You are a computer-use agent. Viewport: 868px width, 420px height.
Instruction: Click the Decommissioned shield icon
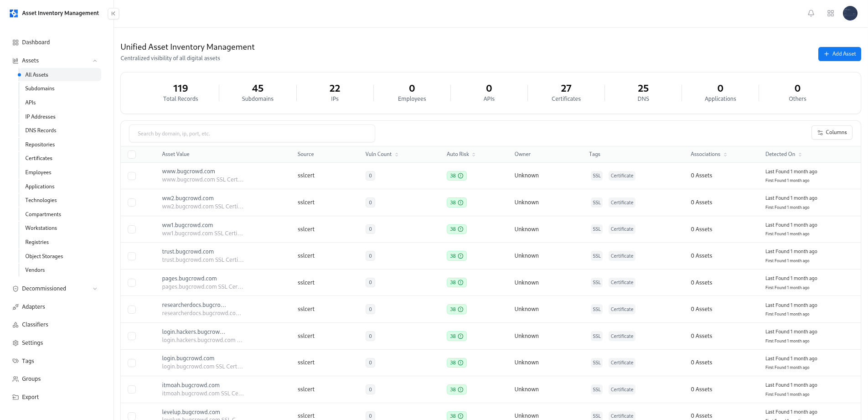[x=15, y=289]
